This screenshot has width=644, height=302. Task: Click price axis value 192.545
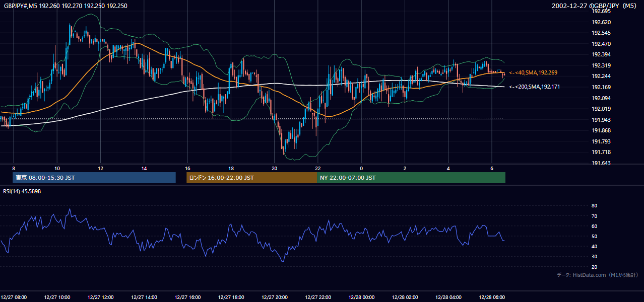coord(601,33)
